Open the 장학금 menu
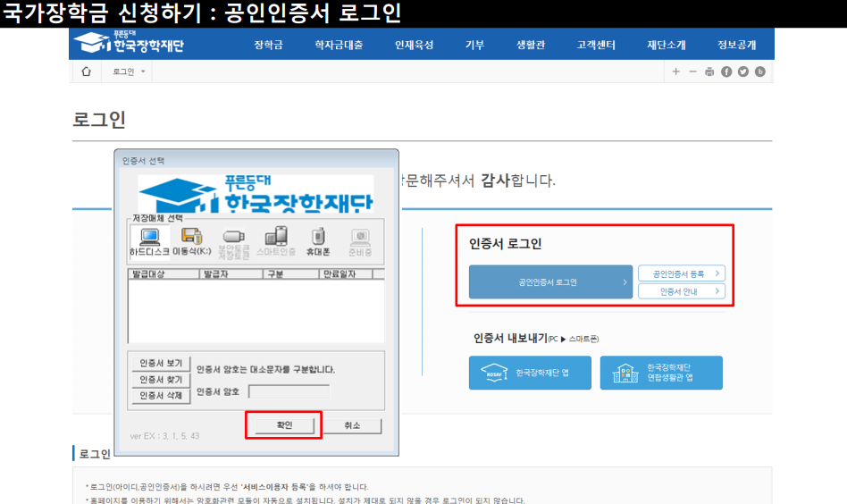Screen dimensions: 847x504 [268, 45]
